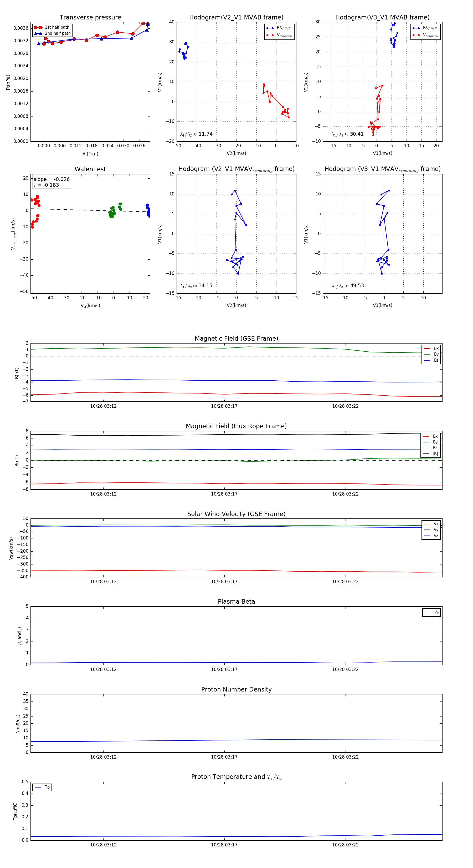
Task: Select the "1st half path" legend entry
Action: click(52, 27)
